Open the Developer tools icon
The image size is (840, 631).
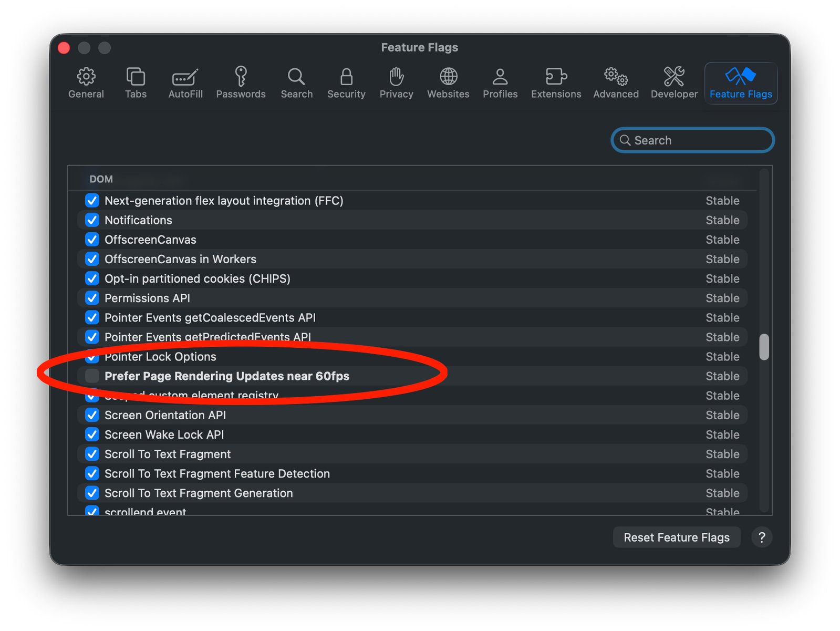click(674, 77)
